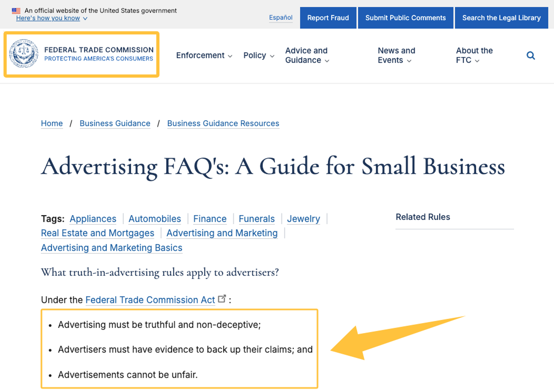Select the Funerals tag

[x=257, y=219]
